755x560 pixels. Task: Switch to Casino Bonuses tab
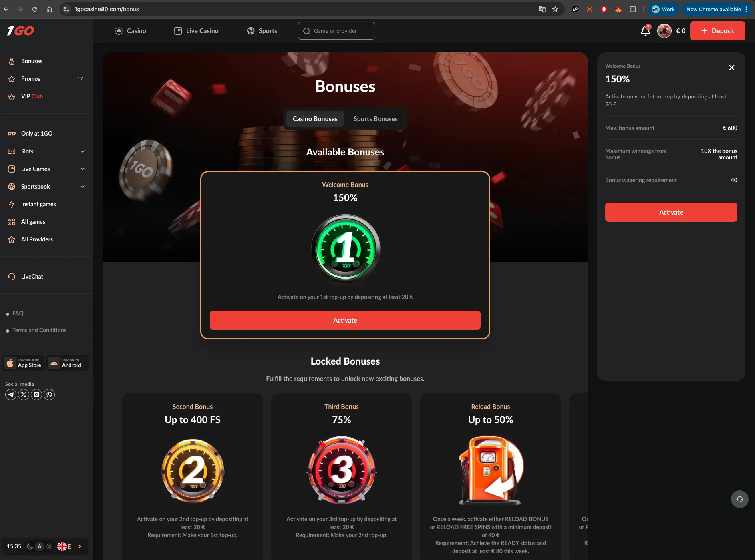pyautogui.click(x=315, y=119)
